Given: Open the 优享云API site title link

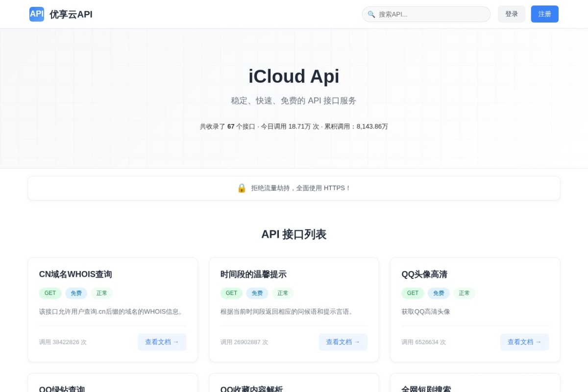Looking at the screenshot, I should pos(70,14).
